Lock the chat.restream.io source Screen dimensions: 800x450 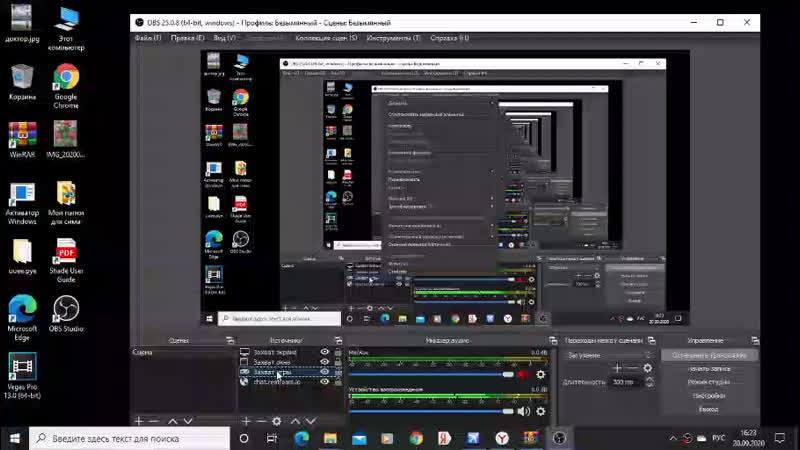(338, 382)
